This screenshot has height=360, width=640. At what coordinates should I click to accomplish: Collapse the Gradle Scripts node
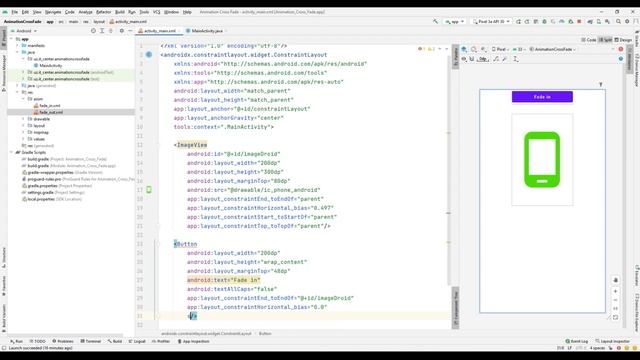(x=11, y=152)
